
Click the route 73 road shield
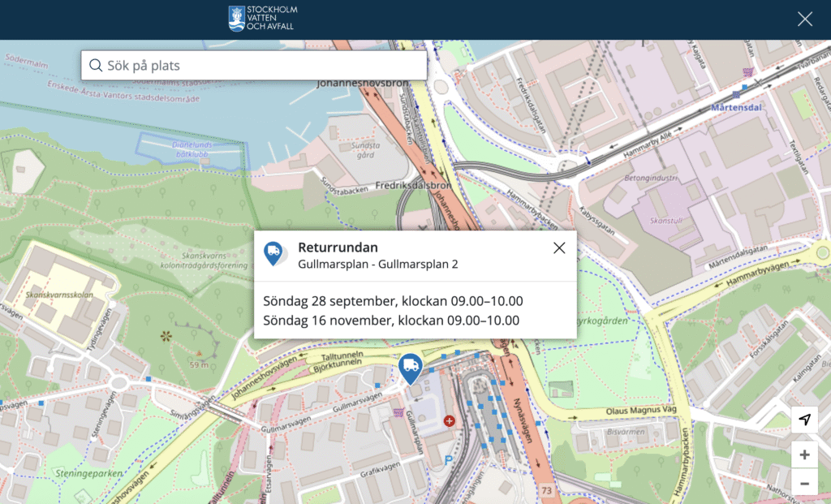[548, 492]
